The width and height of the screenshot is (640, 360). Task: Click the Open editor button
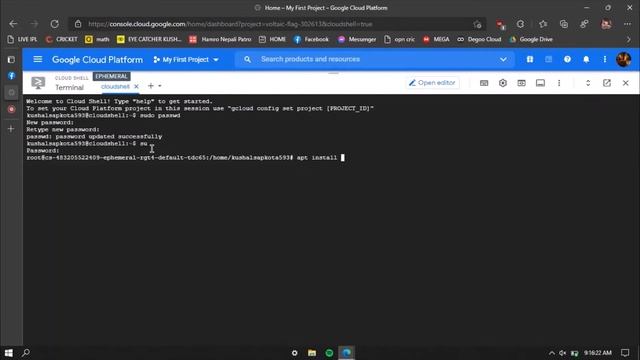pyautogui.click(x=432, y=83)
